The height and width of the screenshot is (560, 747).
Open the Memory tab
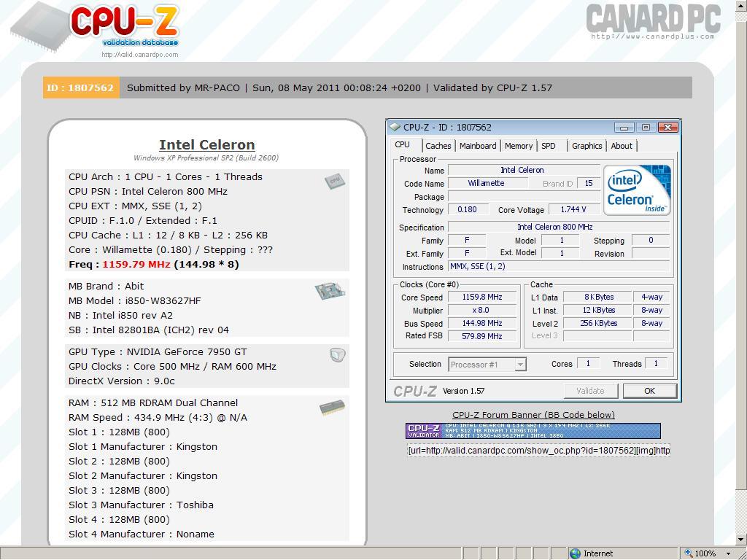pyautogui.click(x=519, y=146)
